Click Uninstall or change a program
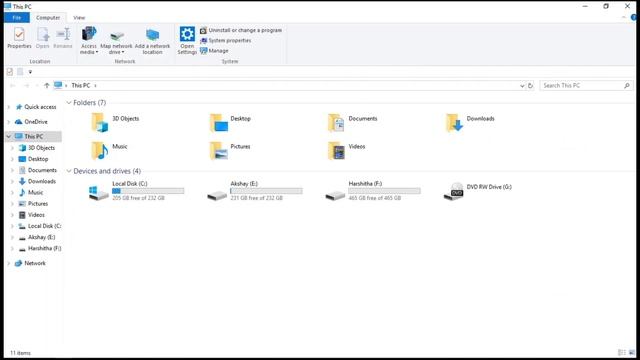Viewport: 640px width, 360px height. tap(241, 30)
